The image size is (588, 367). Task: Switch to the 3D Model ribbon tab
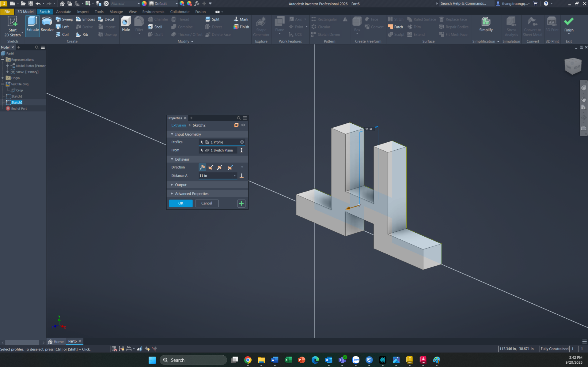coord(25,12)
